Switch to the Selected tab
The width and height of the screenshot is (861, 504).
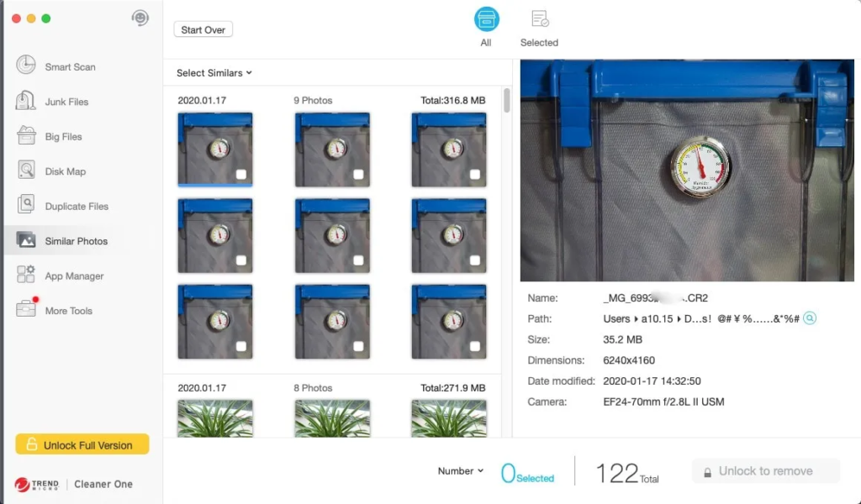[539, 29]
